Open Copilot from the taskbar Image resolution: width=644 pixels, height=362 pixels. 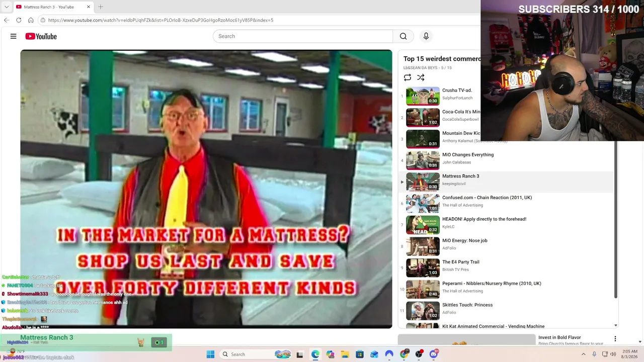pos(330,354)
